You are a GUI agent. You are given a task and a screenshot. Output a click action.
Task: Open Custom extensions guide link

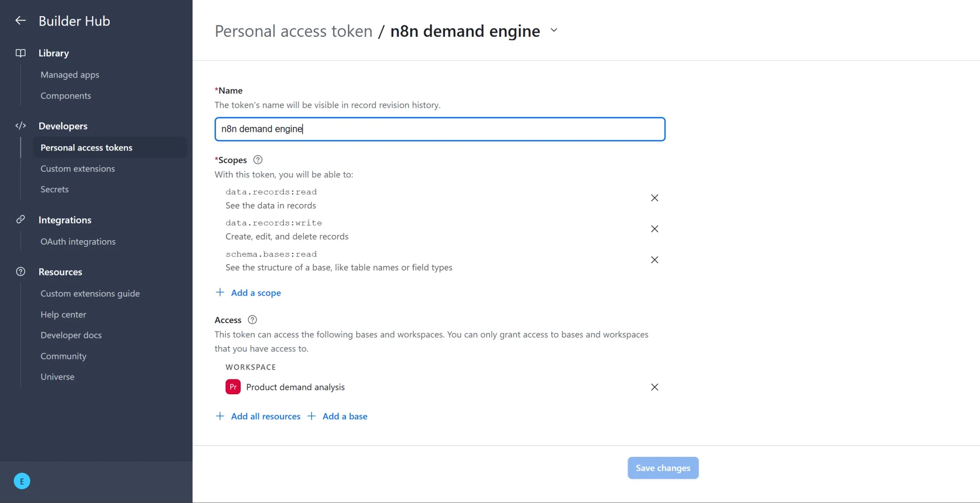90,294
